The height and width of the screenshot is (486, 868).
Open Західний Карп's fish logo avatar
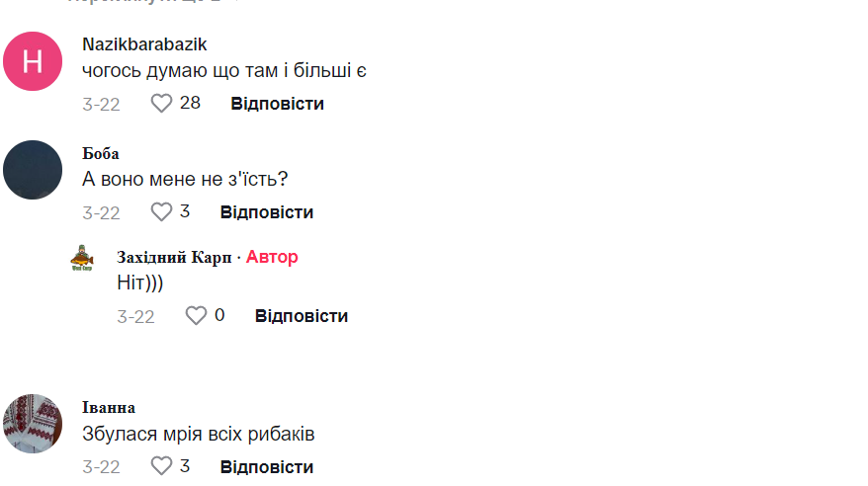click(82, 258)
